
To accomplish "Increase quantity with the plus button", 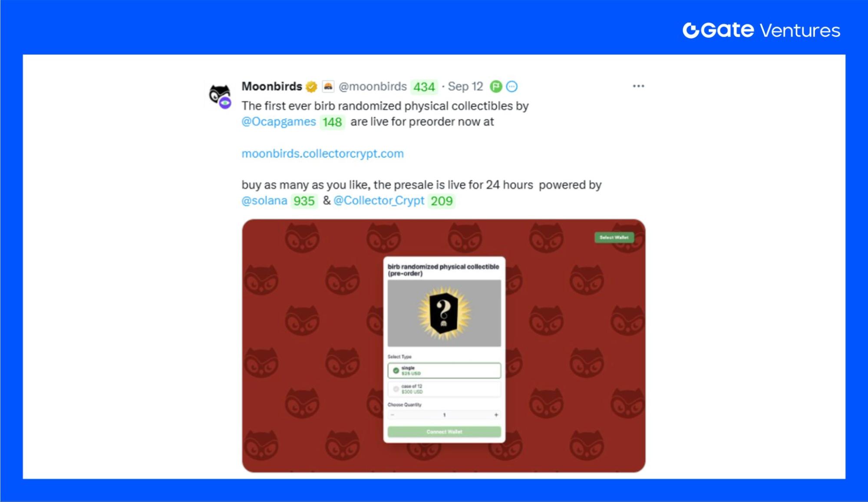I will tap(496, 415).
